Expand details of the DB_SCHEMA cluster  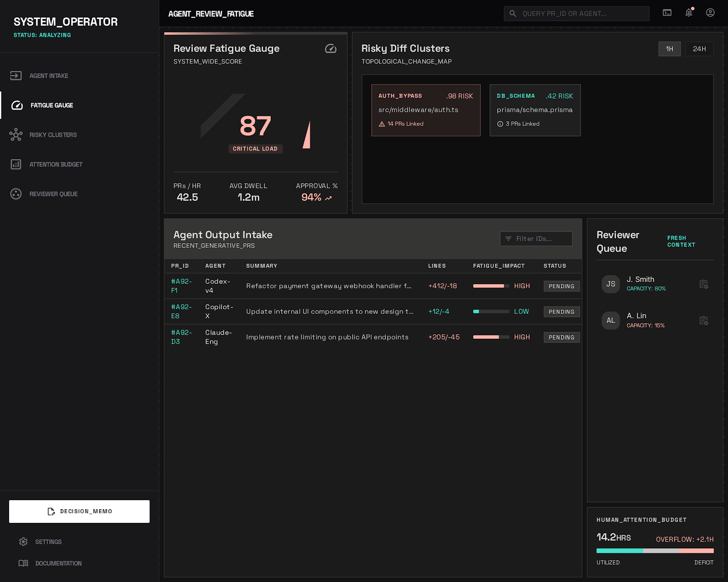(535, 110)
